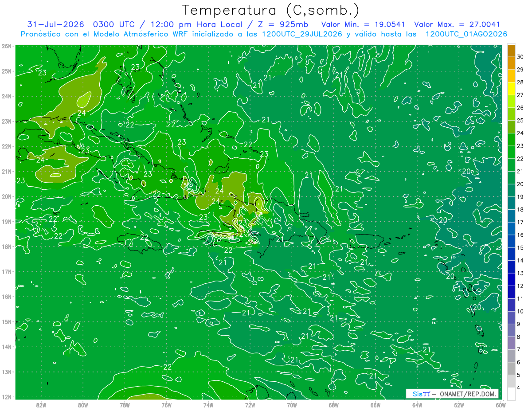Click the 13N latitude label
Screen dimensions: 532x411
[7, 372]
